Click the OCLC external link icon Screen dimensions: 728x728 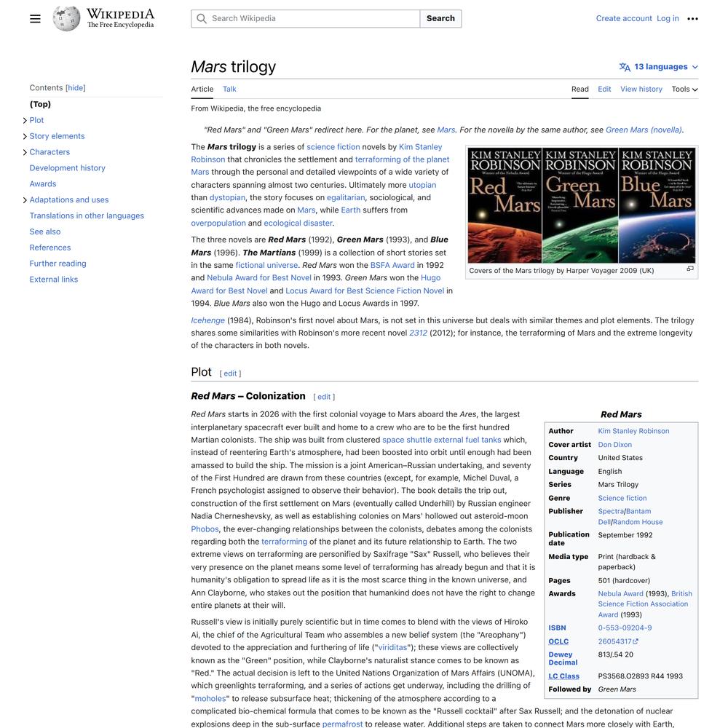point(636,641)
